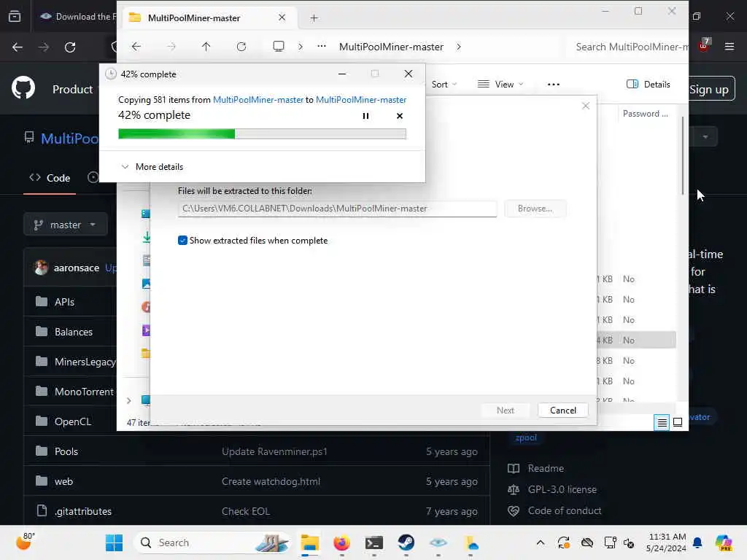
Task: Open the Update Ravenminer.ps1 commit message
Action: [274, 451]
